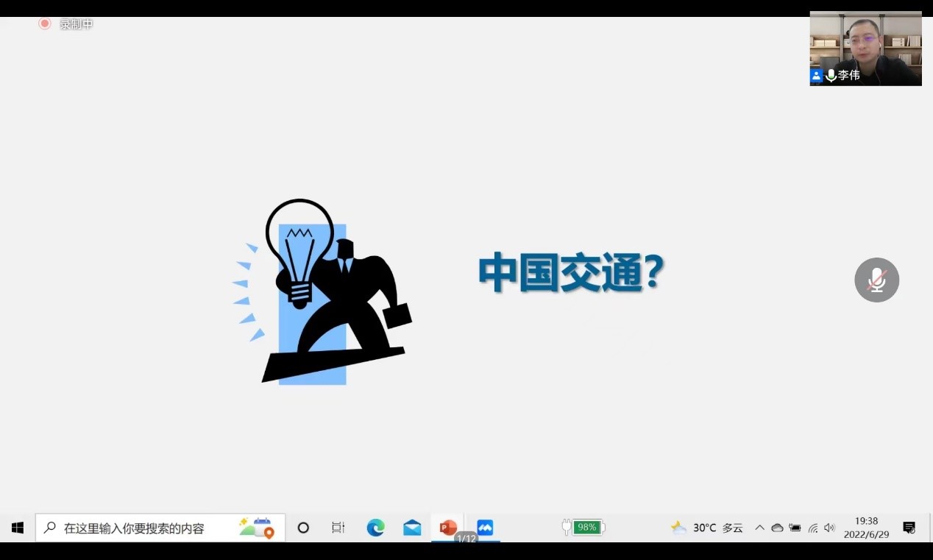Switch to PowerPoint on the taskbar
Viewport: 933px width, 560px height.
[x=447, y=528]
